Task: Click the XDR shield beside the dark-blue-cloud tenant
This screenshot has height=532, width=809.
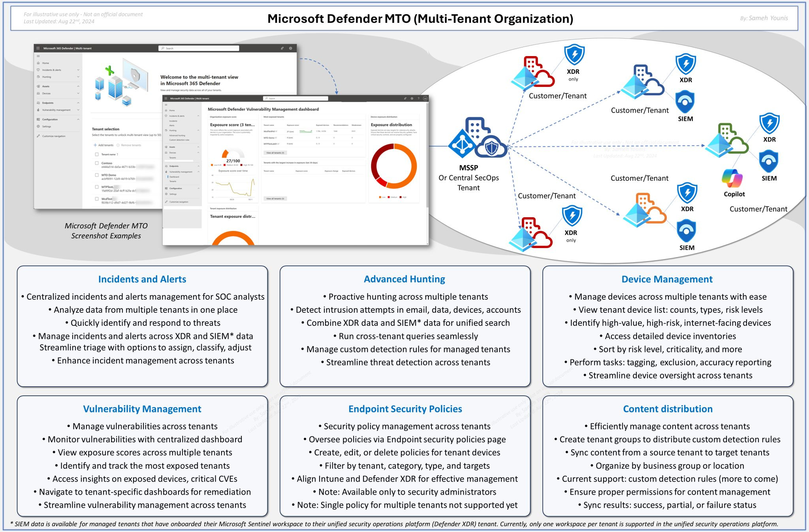Action: [x=686, y=64]
